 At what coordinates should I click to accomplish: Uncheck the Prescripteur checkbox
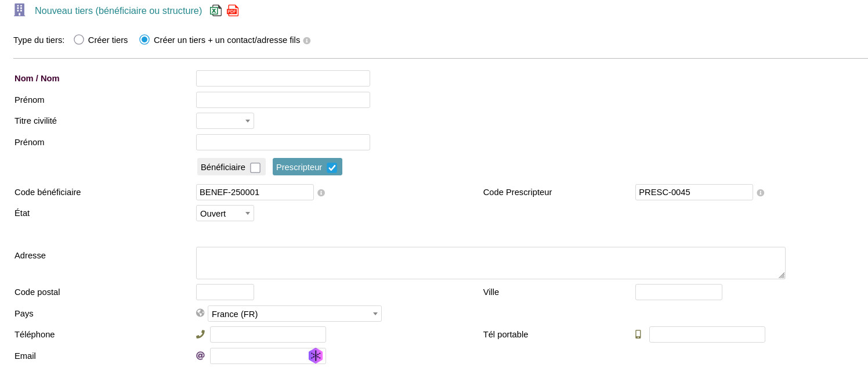tap(332, 168)
